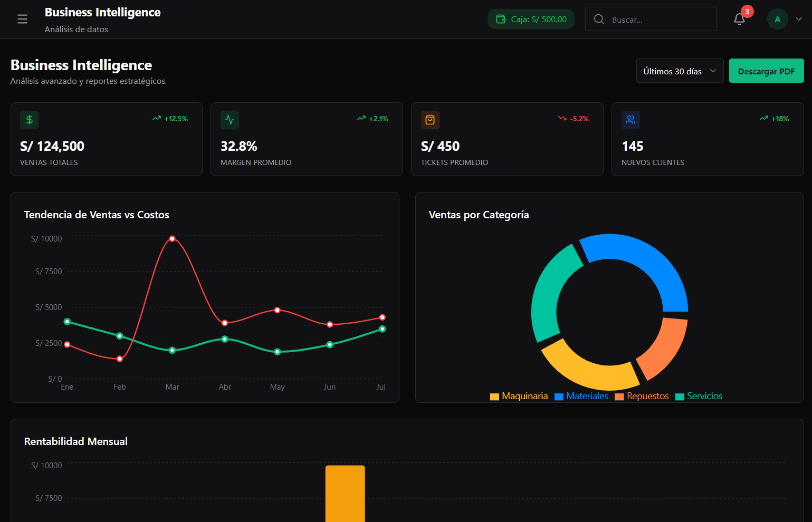This screenshot has height=522, width=812.
Task: Click the wallet icon in the Caja badge
Action: (501, 20)
